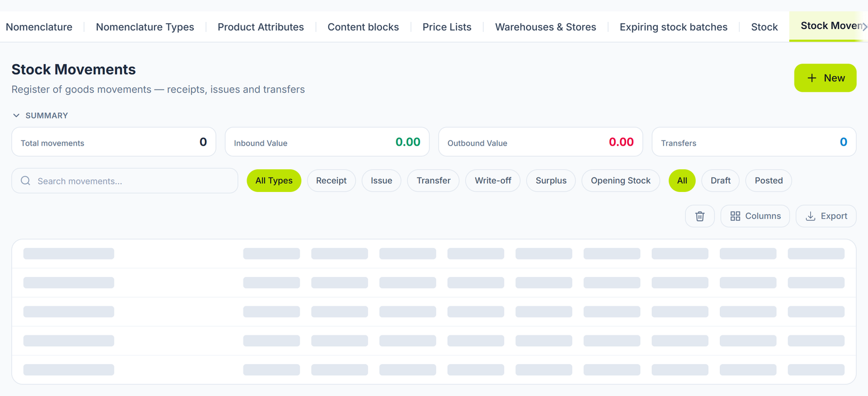
Task: Click the Transfers summary card
Action: 754,142
